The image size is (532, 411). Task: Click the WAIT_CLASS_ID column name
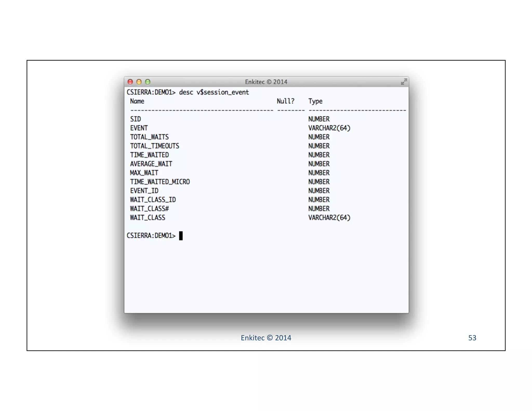point(153,200)
